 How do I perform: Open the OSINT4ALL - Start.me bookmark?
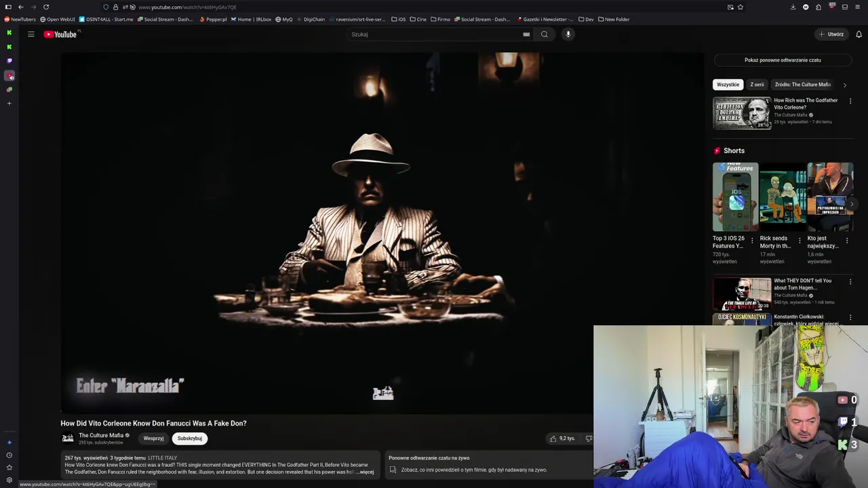106,19
